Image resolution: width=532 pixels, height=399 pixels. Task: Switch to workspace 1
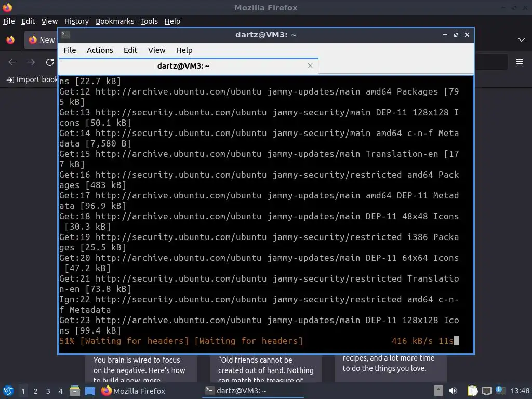pyautogui.click(x=23, y=391)
